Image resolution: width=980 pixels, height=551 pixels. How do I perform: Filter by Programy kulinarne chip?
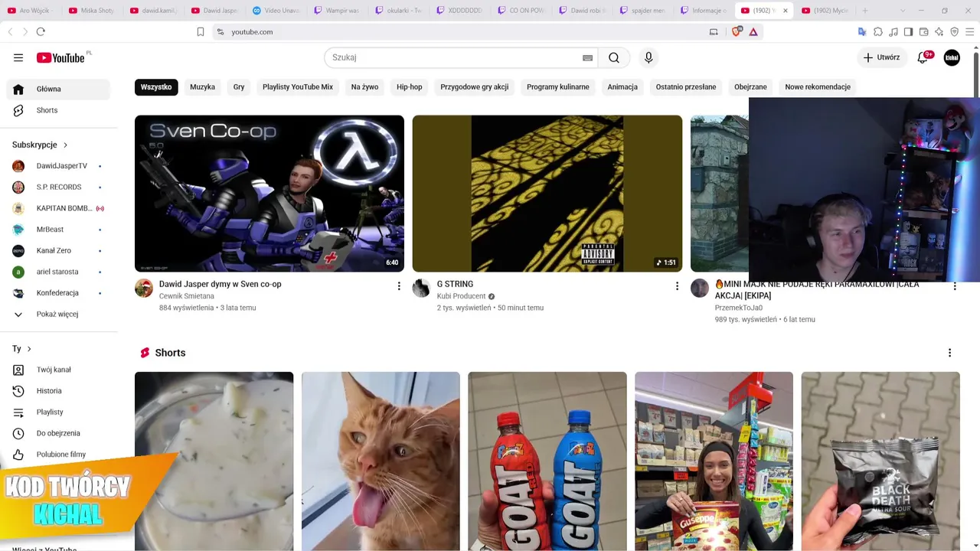pos(558,87)
